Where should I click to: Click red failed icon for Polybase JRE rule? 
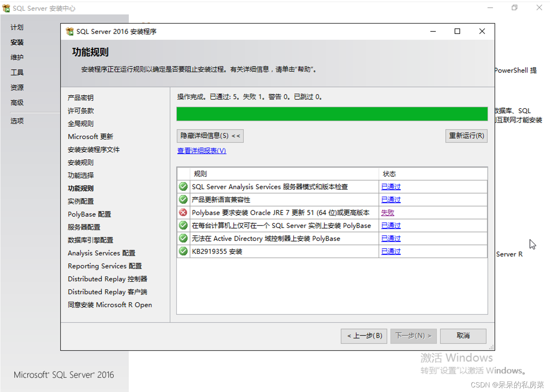(183, 213)
